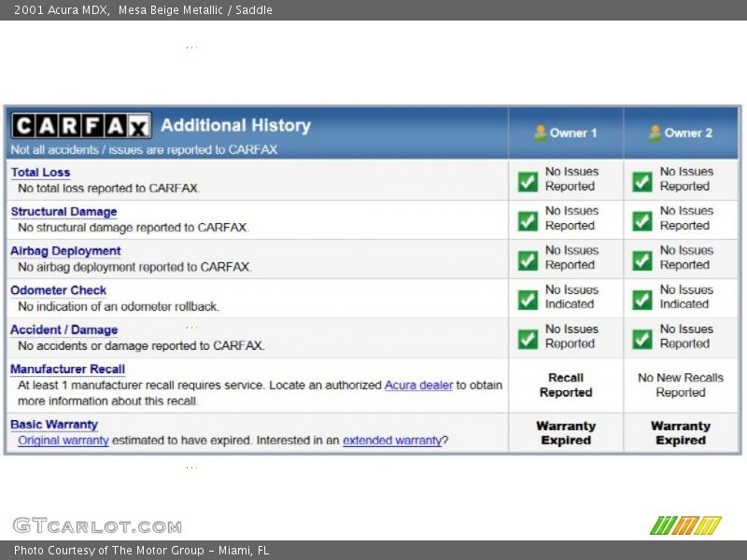
Task: Click Owner 2 Odometer Check green checkmark
Action: 642,299
